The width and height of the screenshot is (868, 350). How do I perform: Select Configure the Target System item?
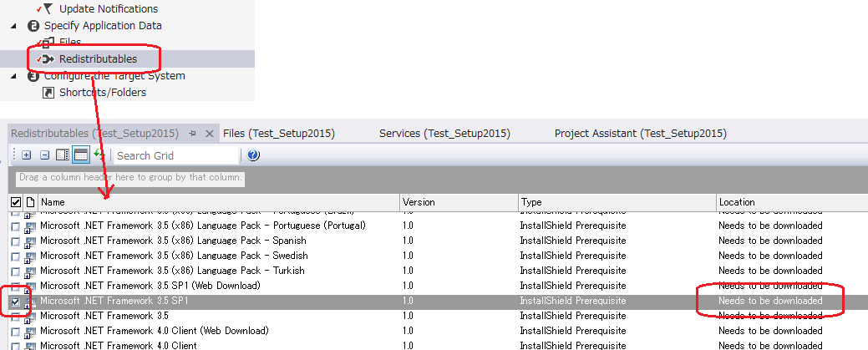click(x=114, y=76)
